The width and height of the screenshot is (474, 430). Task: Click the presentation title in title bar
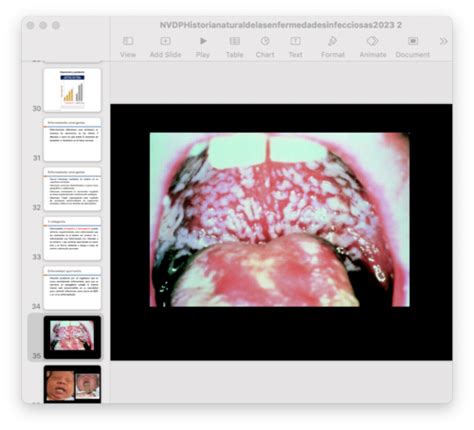click(x=281, y=25)
